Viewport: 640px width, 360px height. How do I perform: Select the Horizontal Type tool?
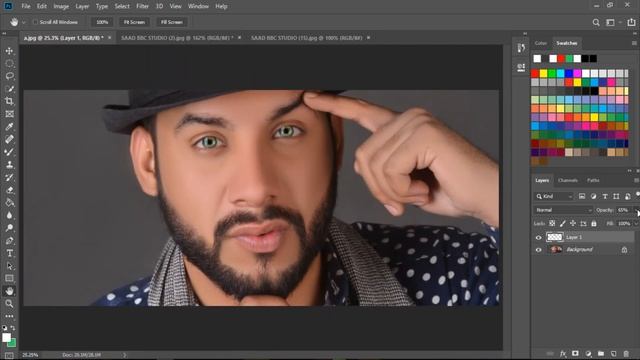(9, 253)
